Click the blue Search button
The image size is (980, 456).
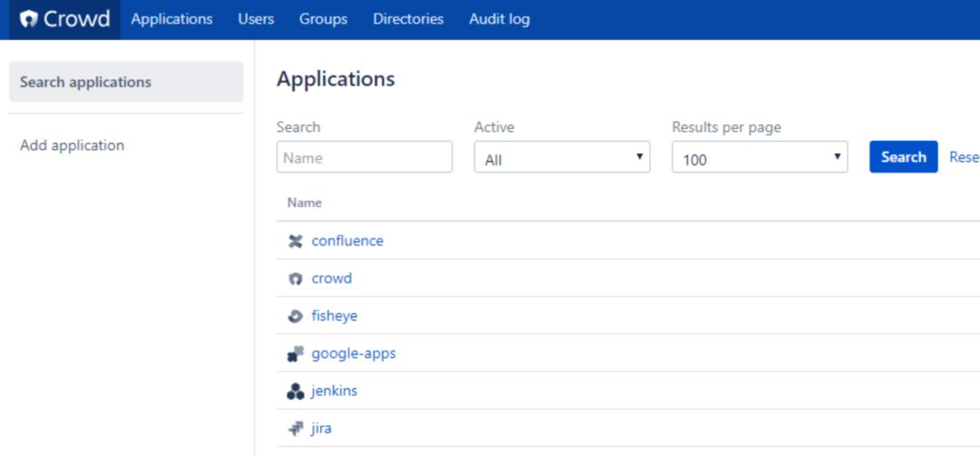click(x=904, y=157)
